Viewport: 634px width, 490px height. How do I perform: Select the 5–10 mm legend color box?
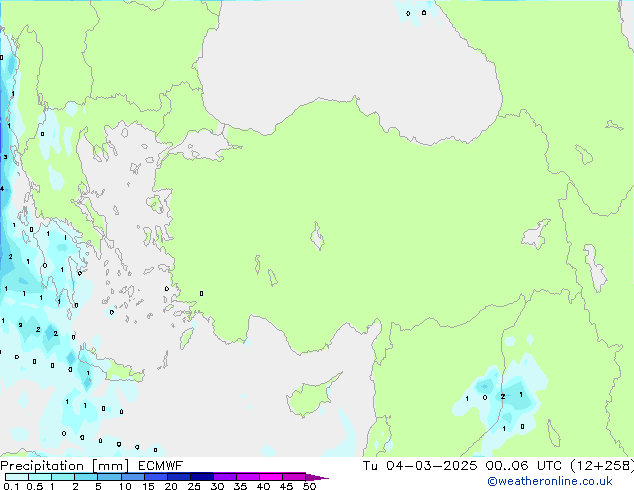point(109,477)
